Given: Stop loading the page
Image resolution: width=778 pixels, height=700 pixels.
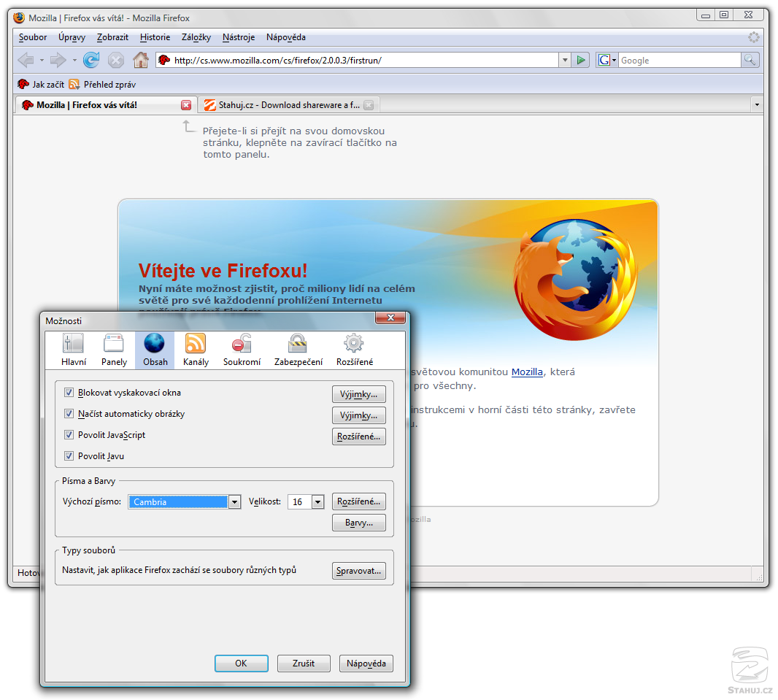Looking at the screenshot, I should coord(115,61).
